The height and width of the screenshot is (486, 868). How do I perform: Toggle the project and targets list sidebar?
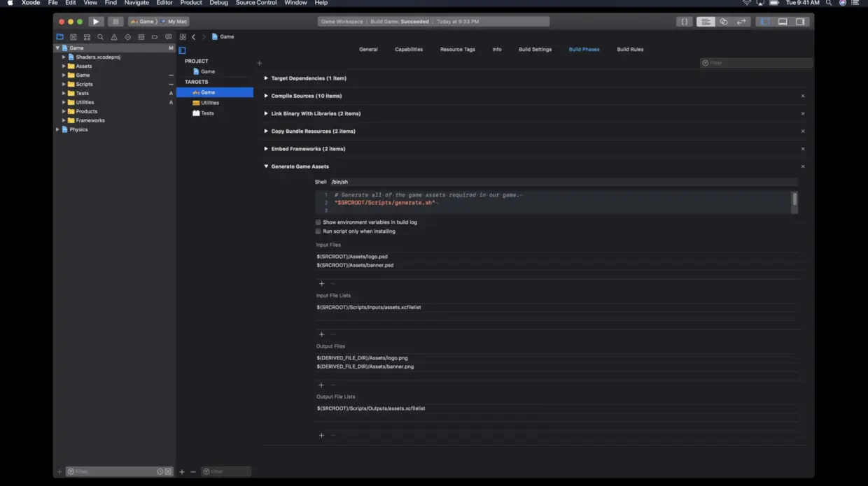coord(182,50)
